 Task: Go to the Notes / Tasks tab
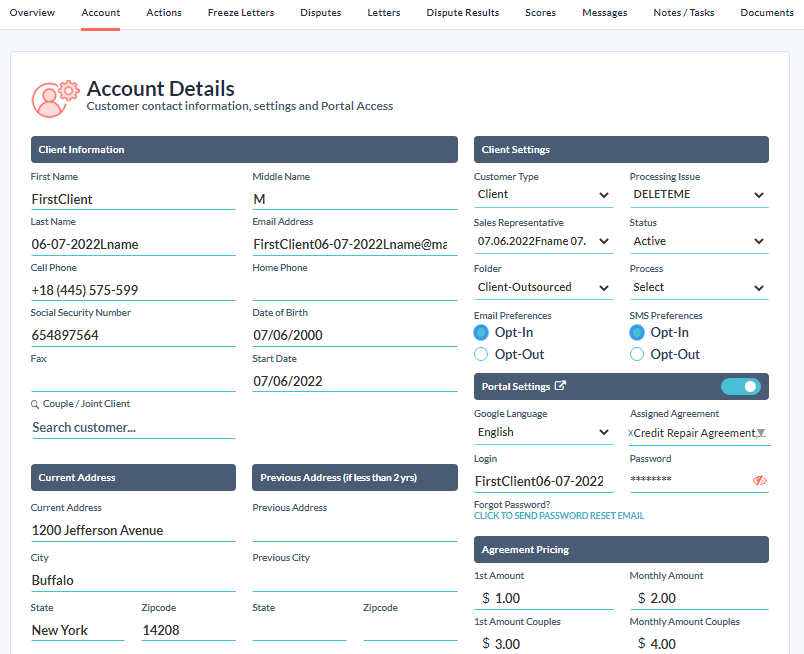tap(684, 13)
